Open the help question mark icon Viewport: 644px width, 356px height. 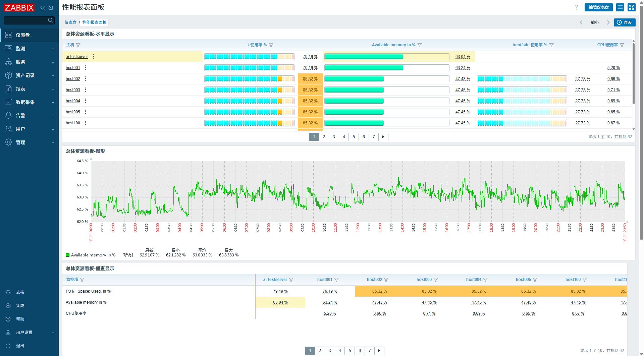pyautogui.click(x=577, y=7)
